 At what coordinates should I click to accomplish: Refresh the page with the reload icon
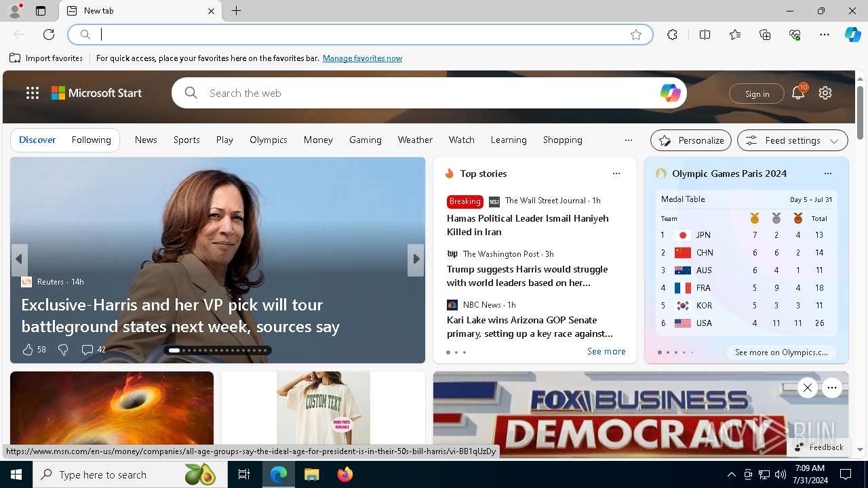pos(49,35)
